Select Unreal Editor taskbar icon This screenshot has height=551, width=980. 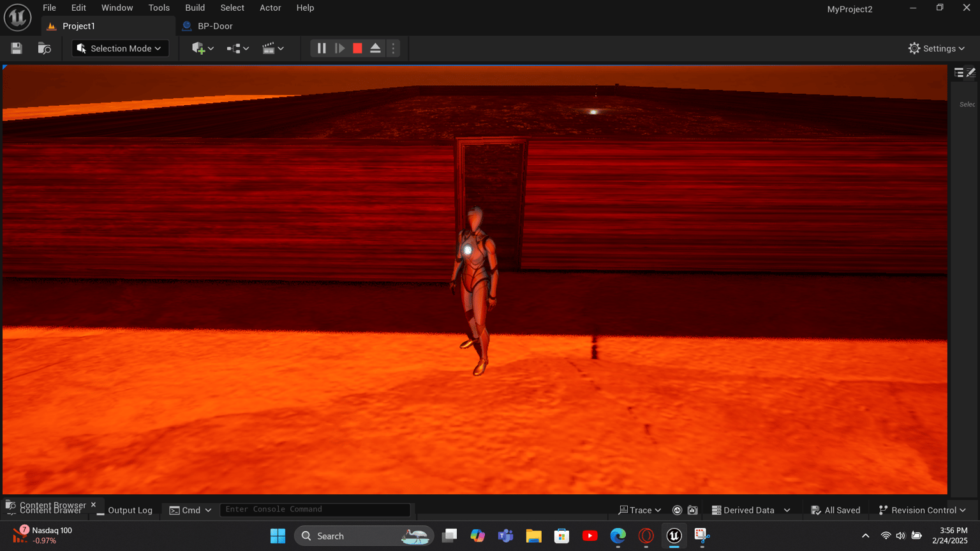coord(674,536)
